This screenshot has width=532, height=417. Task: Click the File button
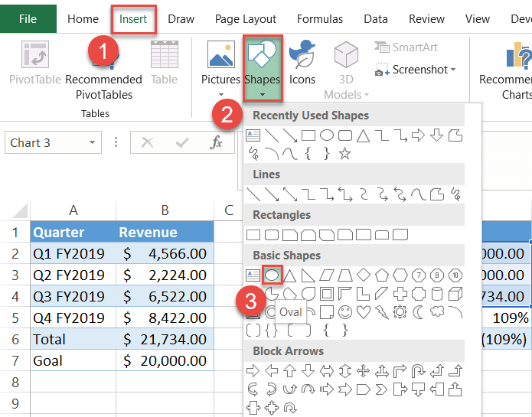click(x=28, y=19)
